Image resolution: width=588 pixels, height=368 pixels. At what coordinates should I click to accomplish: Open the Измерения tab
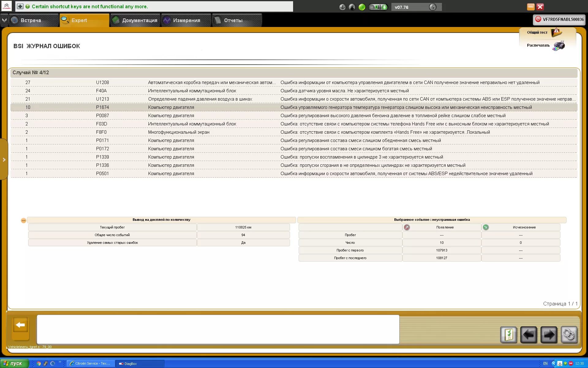tap(186, 20)
